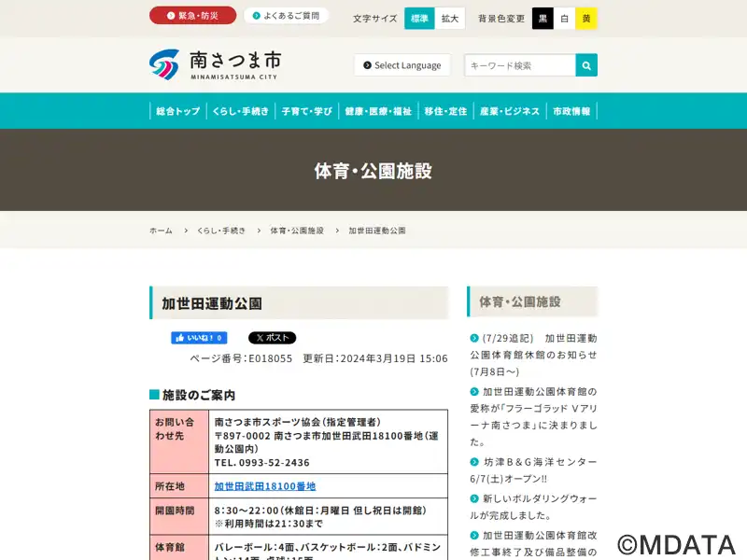Open the 子育て・学び navigation menu
Screen dimensions: 747x560
[307, 111]
